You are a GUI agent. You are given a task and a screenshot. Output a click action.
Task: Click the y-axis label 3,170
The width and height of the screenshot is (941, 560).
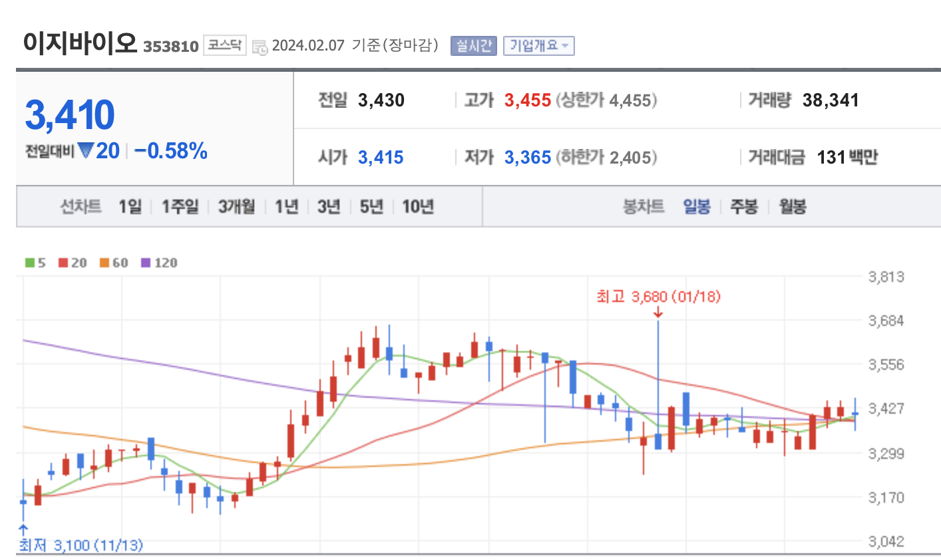[886, 497]
